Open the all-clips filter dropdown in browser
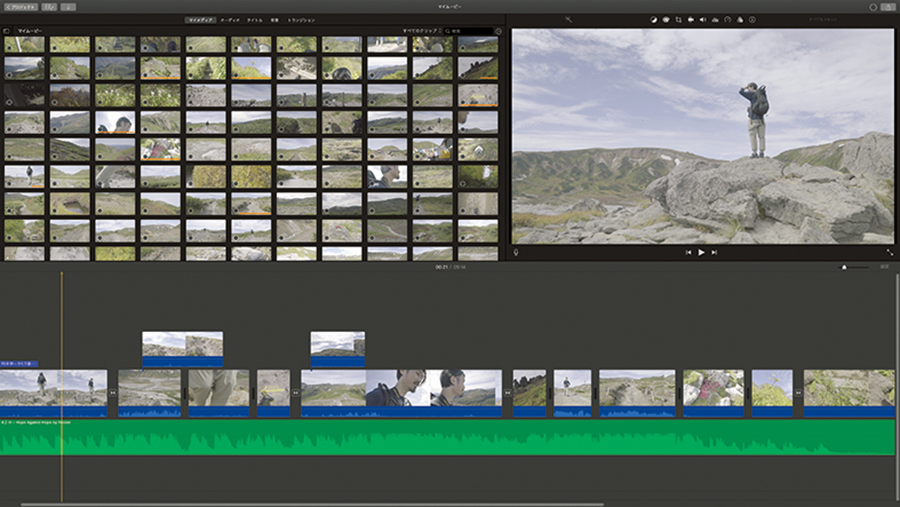The height and width of the screenshot is (507, 900). click(x=420, y=31)
